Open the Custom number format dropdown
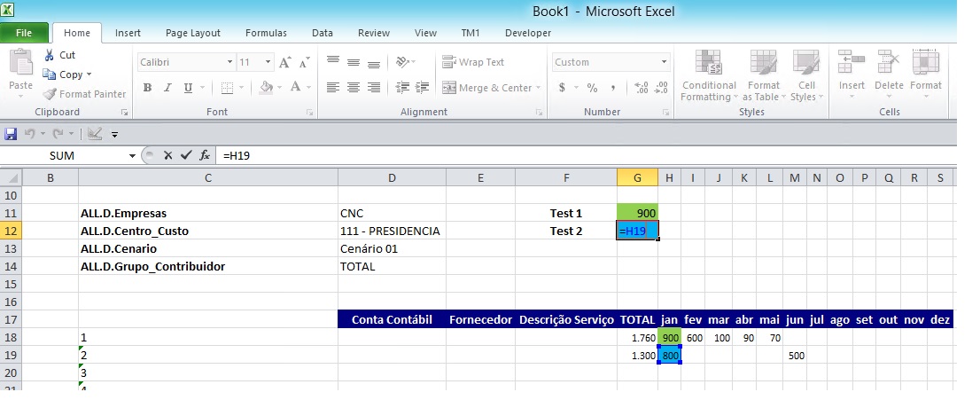Viewport: 980px width, 400px height. (664, 62)
